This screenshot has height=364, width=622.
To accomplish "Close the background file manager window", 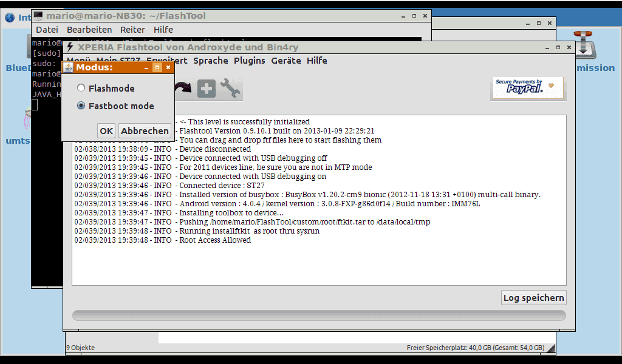I will [549, 23].
